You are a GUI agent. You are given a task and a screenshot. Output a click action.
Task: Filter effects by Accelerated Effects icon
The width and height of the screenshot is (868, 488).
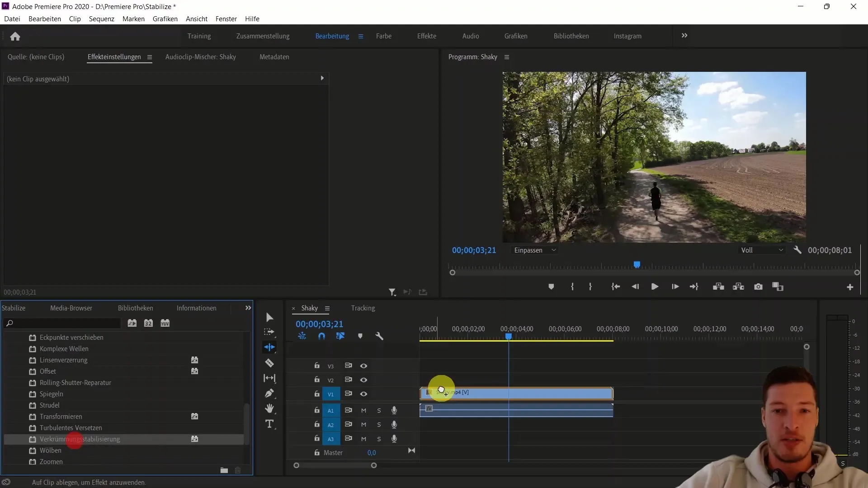(x=132, y=323)
